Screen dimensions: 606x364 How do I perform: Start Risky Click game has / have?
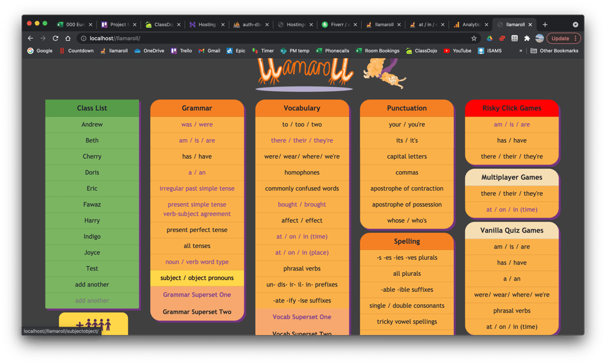click(x=512, y=140)
